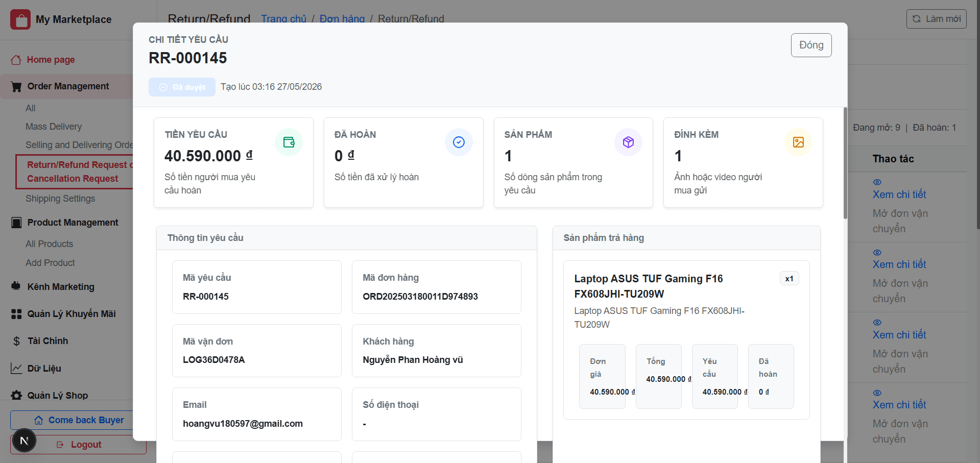The width and height of the screenshot is (980, 463).
Task: Select All Products menu item
Action: point(50,244)
